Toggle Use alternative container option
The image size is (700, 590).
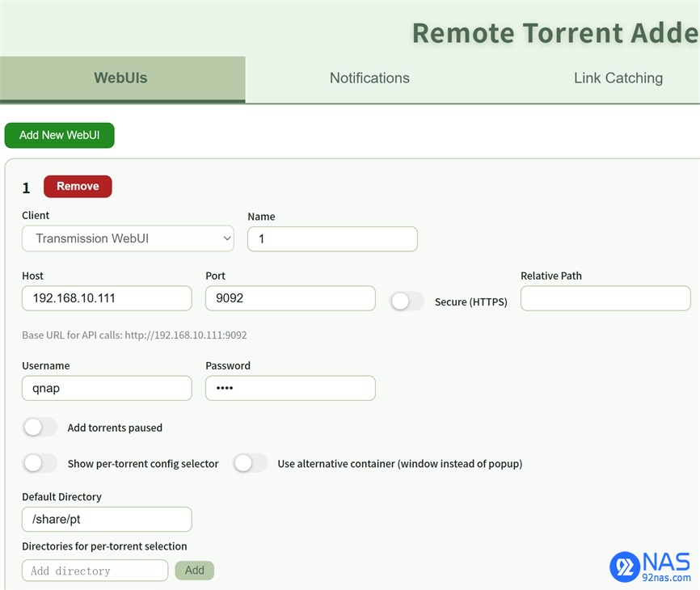(250, 463)
